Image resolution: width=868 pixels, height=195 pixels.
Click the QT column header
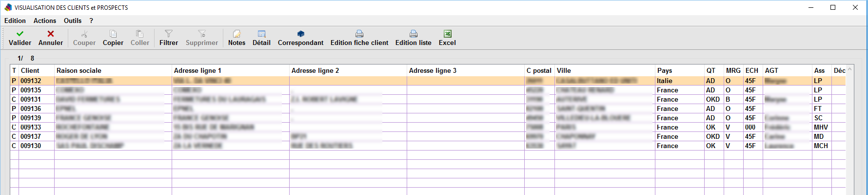click(x=714, y=70)
